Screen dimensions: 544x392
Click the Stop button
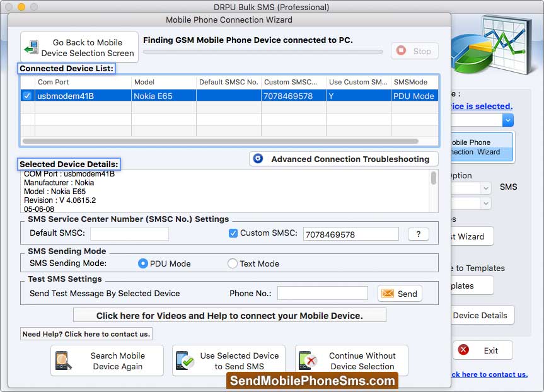[415, 51]
